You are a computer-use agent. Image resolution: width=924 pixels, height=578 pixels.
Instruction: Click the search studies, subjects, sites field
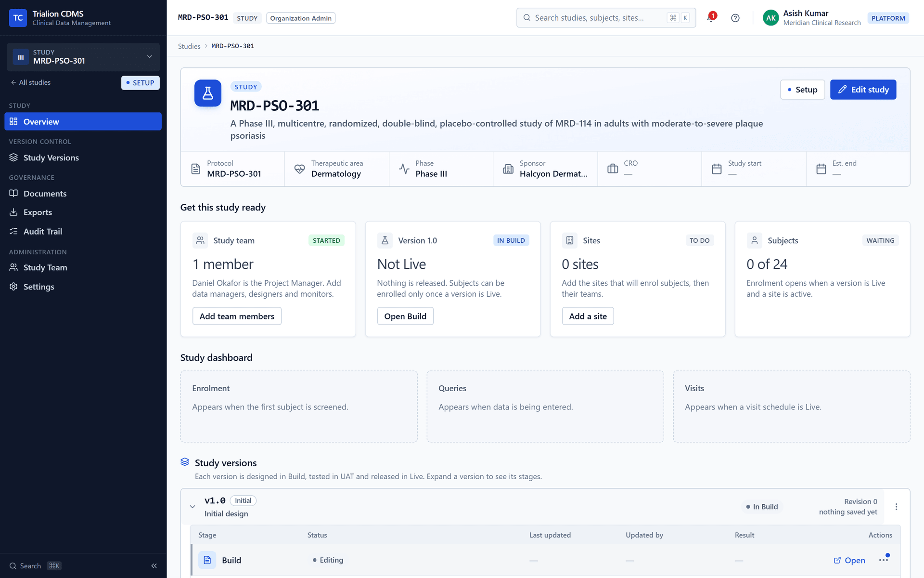(x=606, y=18)
